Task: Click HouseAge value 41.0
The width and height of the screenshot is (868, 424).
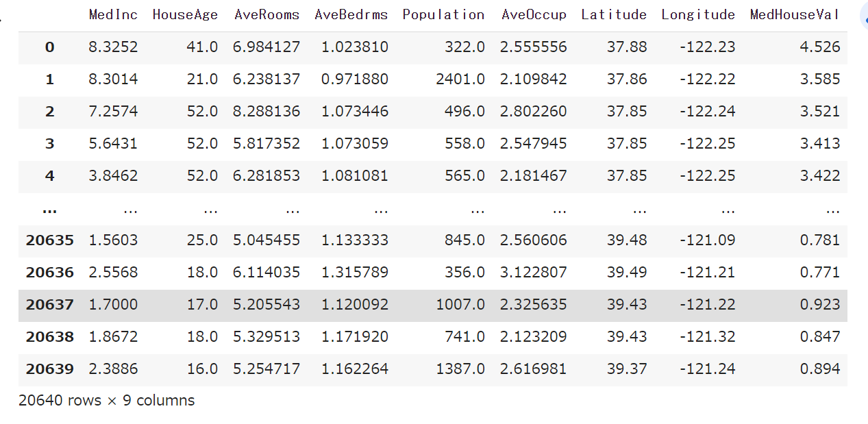Action: (x=202, y=47)
